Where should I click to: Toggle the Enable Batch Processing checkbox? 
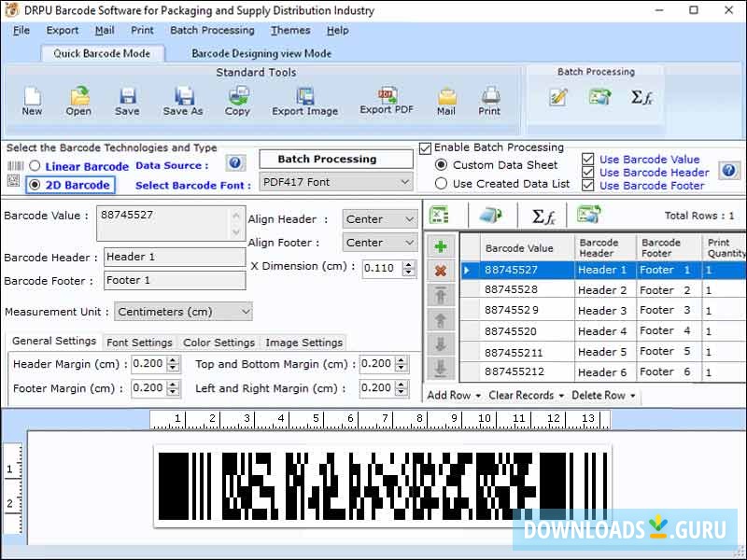coord(426,147)
